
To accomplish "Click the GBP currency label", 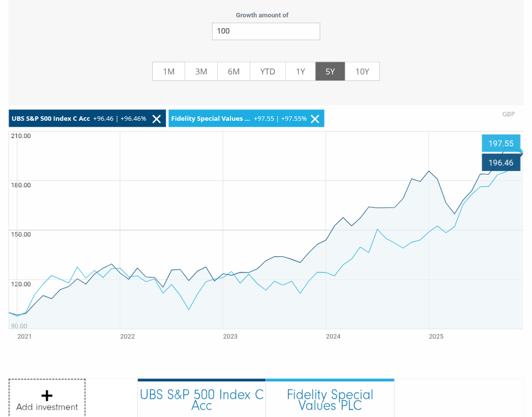I will point(508,114).
